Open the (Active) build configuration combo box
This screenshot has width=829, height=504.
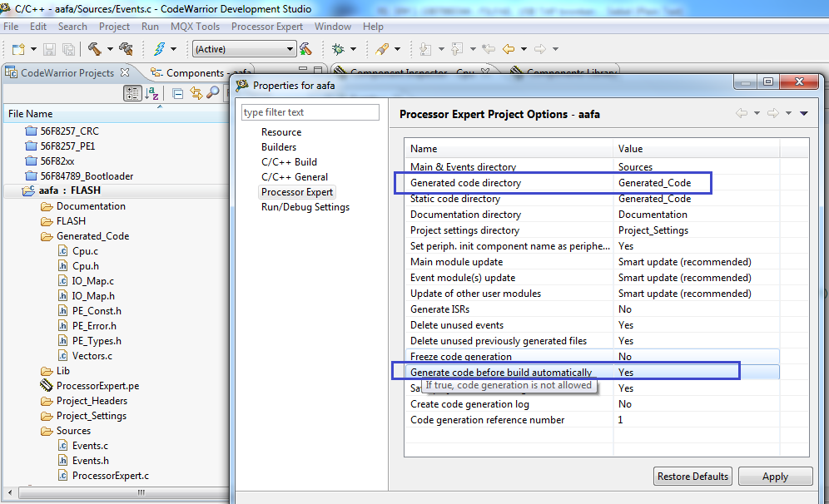click(x=244, y=49)
